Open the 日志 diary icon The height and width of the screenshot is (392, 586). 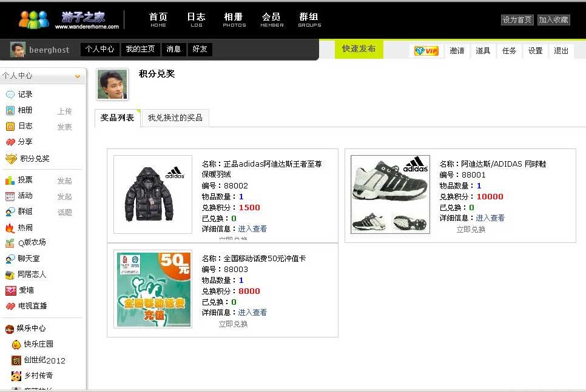click(10, 126)
